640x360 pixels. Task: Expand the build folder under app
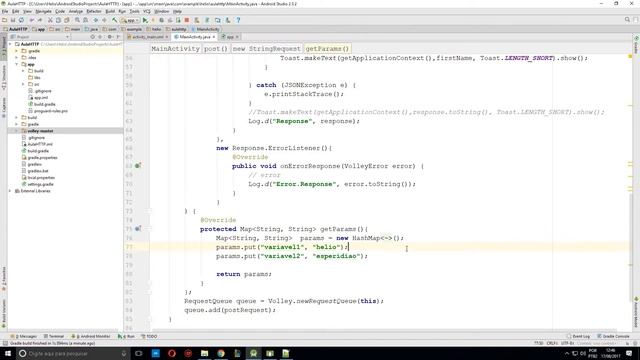click(x=23, y=71)
